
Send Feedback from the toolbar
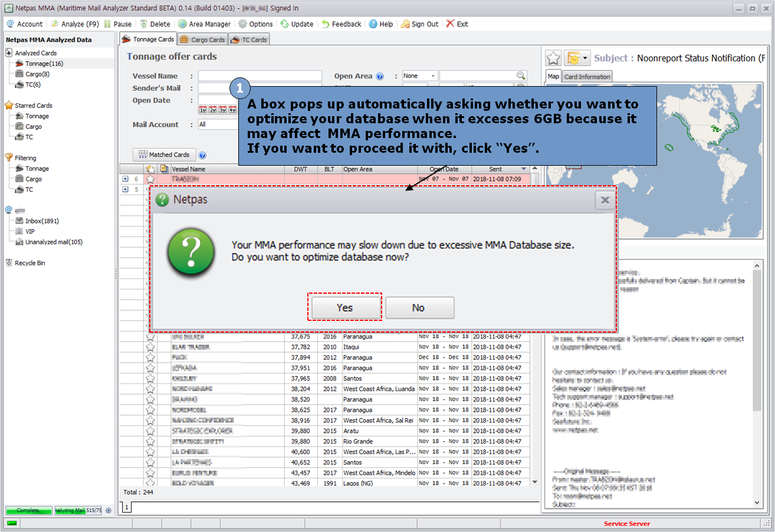pyautogui.click(x=341, y=24)
